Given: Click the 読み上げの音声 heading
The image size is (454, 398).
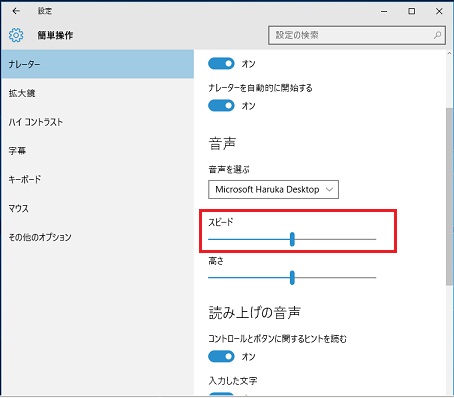Looking at the screenshot, I should [254, 312].
